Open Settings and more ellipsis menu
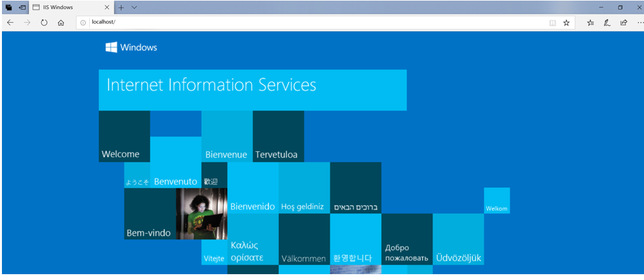This screenshot has width=644, height=280. pos(640,23)
